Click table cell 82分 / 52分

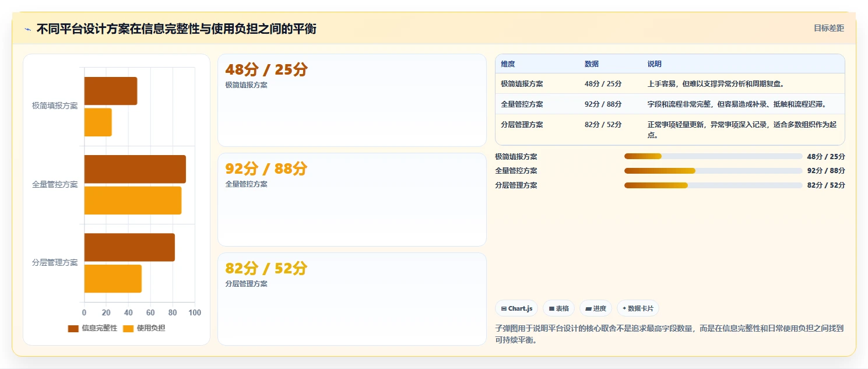603,125
